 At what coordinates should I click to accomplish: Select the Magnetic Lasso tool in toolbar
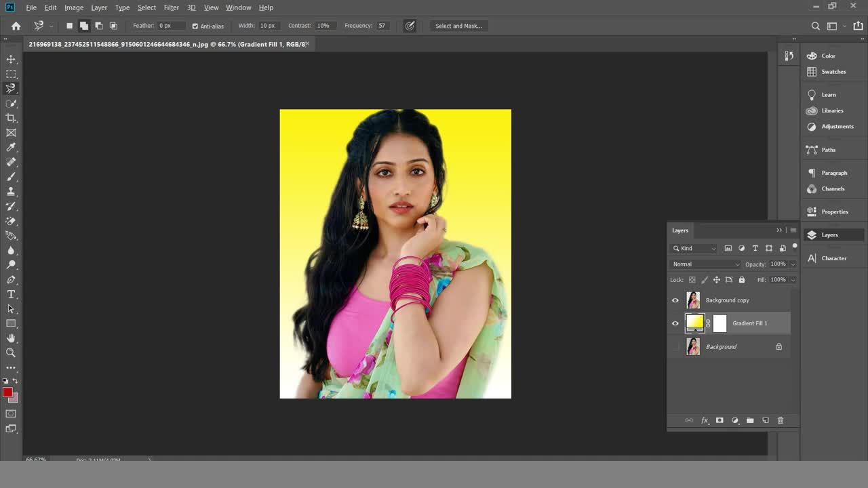pyautogui.click(x=11, y=89)
